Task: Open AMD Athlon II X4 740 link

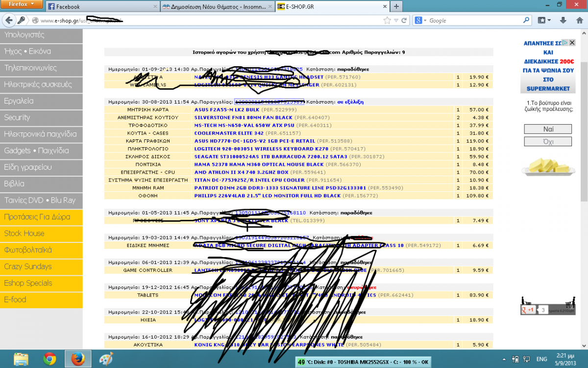Action: pyautogui.click(x=242, y=172)
